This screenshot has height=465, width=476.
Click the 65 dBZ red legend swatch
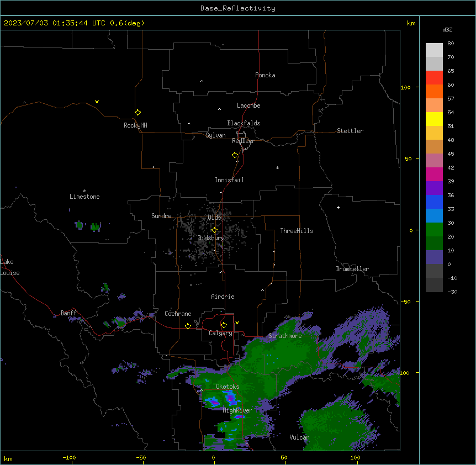click(x=434, y=77)
